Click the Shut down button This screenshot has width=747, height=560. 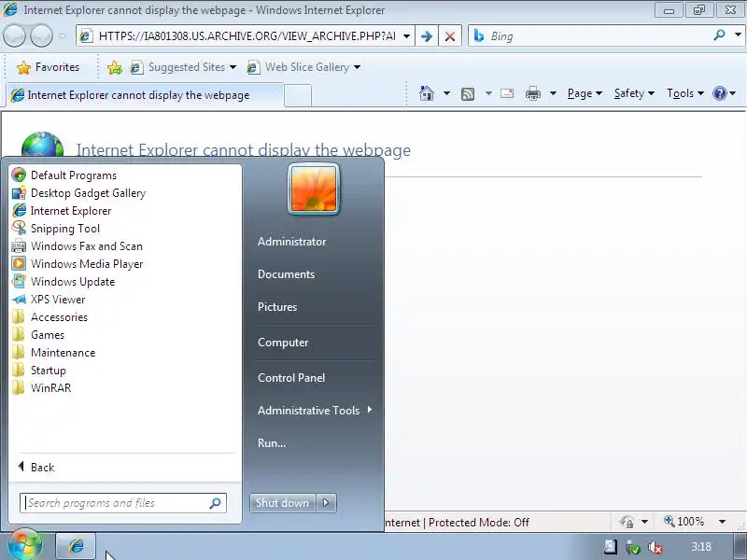(x=283, y=503)
